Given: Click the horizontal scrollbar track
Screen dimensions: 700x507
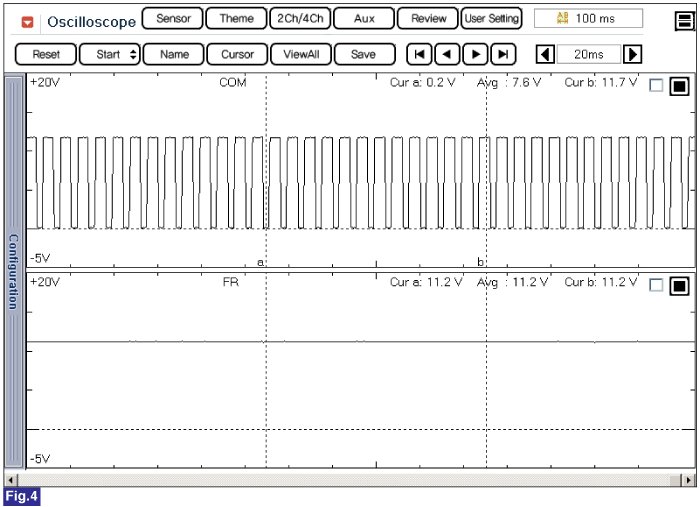Looking at the screenshot, I should click(x=344, y=480).
